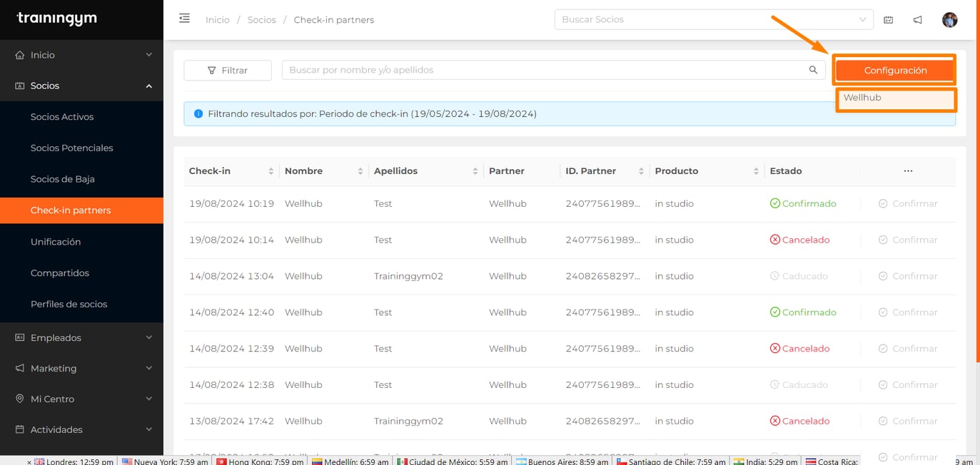Screen dimensions: 980x465
Task: Confirm the Cancelado check-in from 19/08/2024 10:14
Action: pyautogui.click(x=907, y=240)
